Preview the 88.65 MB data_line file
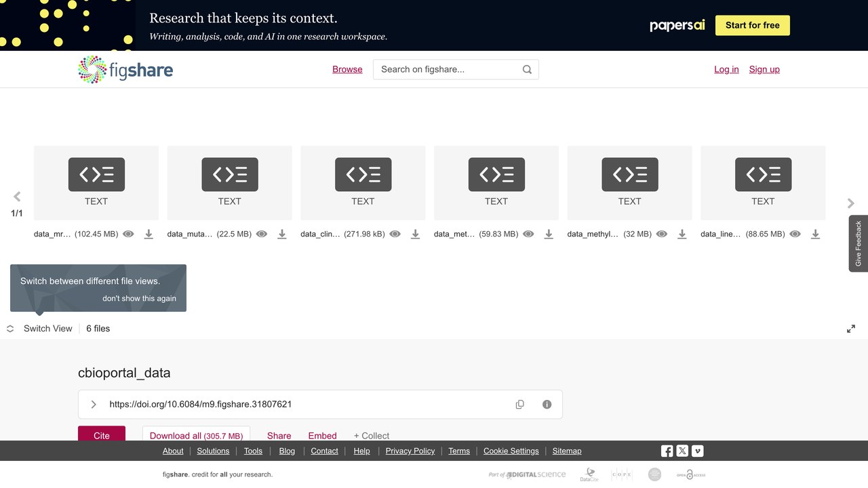Screen dimensions: 868x488 (795, 234)
